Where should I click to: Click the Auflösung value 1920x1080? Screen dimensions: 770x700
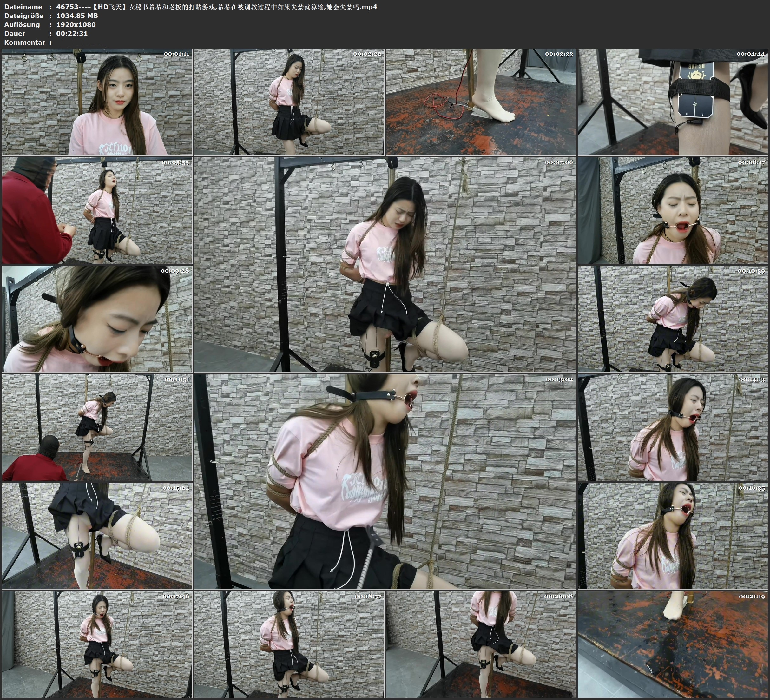point(76,24)
